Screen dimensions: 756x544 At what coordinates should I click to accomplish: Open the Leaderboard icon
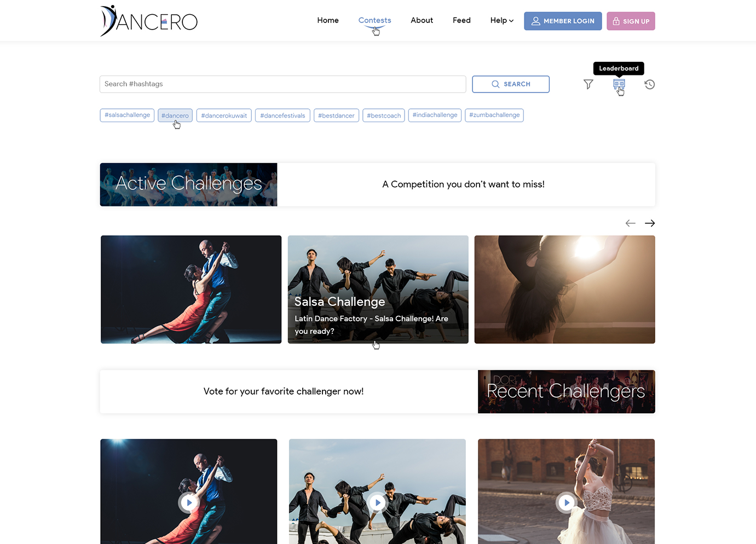[x=619, y=84]
